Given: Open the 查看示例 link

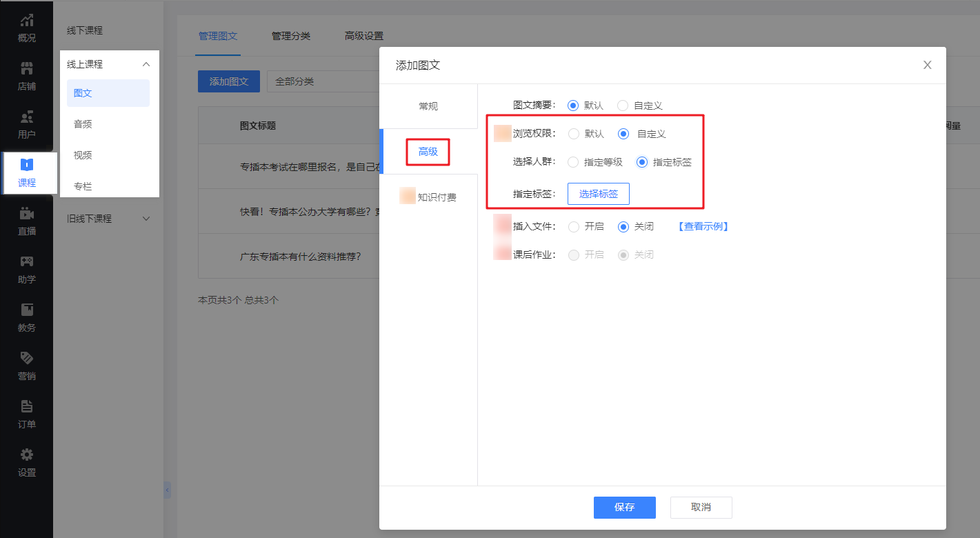Looking at the screenshot, I should [x=703, y=226].
